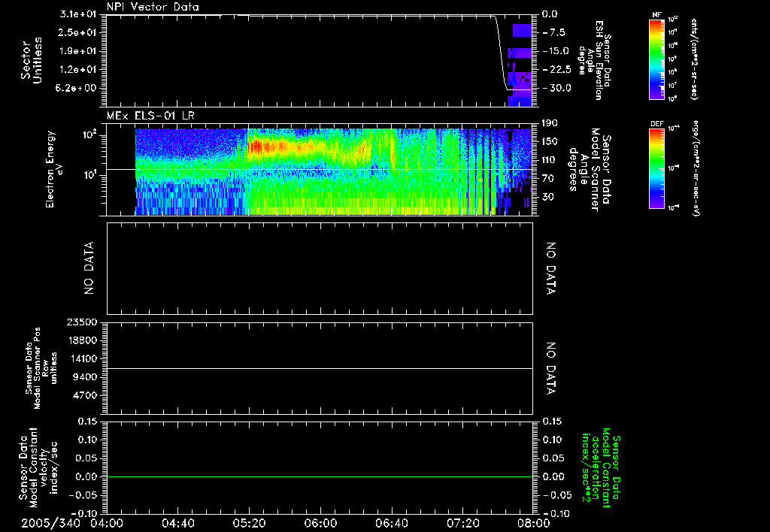Click the 70 scanner angle value
This screenshot has height=532, width=770.
click(550, 178)
